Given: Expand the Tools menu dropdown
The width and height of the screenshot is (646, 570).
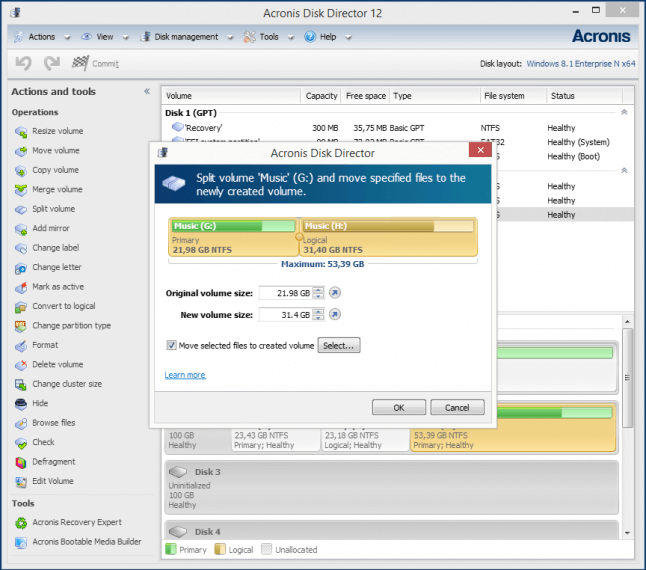Looking at the screenshot, I should click(x=268, y=37).
